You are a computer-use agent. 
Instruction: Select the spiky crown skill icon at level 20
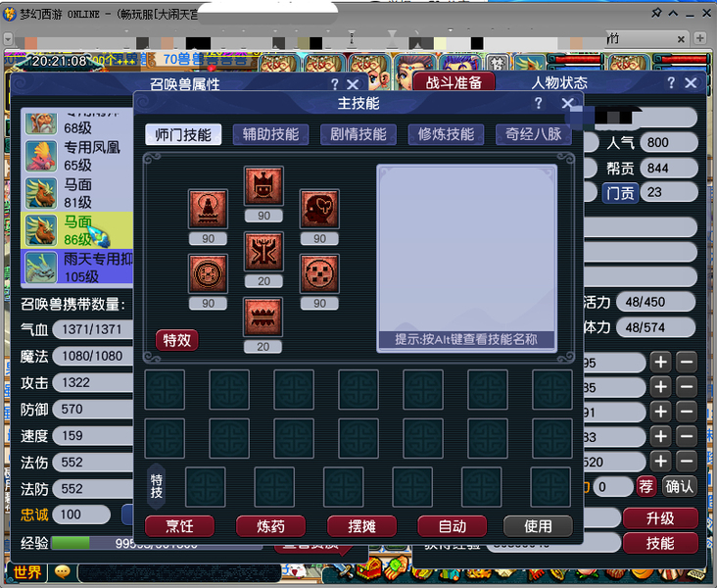pos(263,318)
